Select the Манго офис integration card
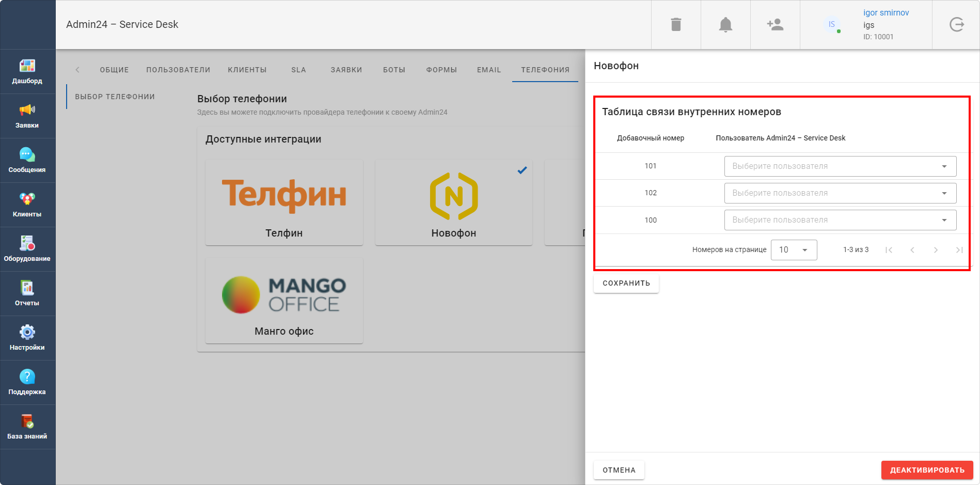The image size is (980, 485). click(284, 301)
